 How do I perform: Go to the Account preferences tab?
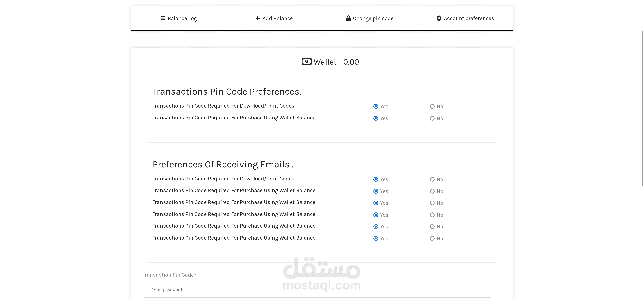469,18
